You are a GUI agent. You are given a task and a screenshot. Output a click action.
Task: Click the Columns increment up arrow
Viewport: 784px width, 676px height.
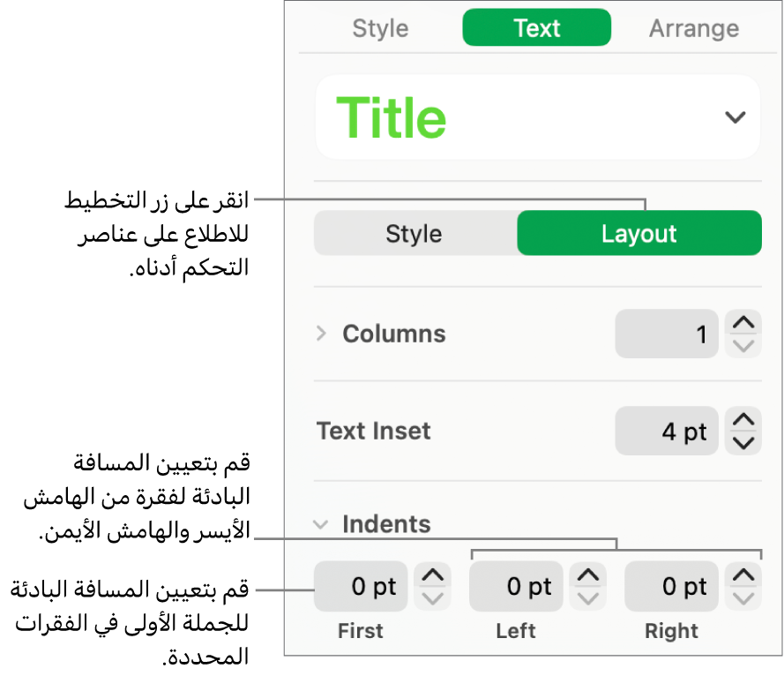pos(744,323)
